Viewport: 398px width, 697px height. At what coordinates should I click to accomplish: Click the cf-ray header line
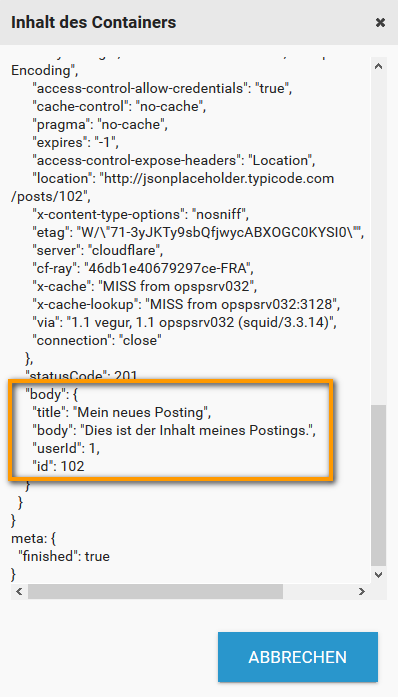[x=142, y=268]
